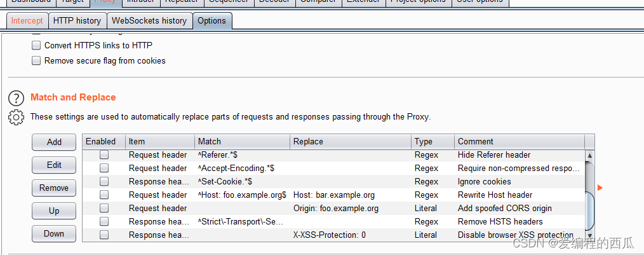The height and width of the screenshot is (255, 644).
Task: Click the rules table scrollbar thumb
Action: [x=589, y=210]
